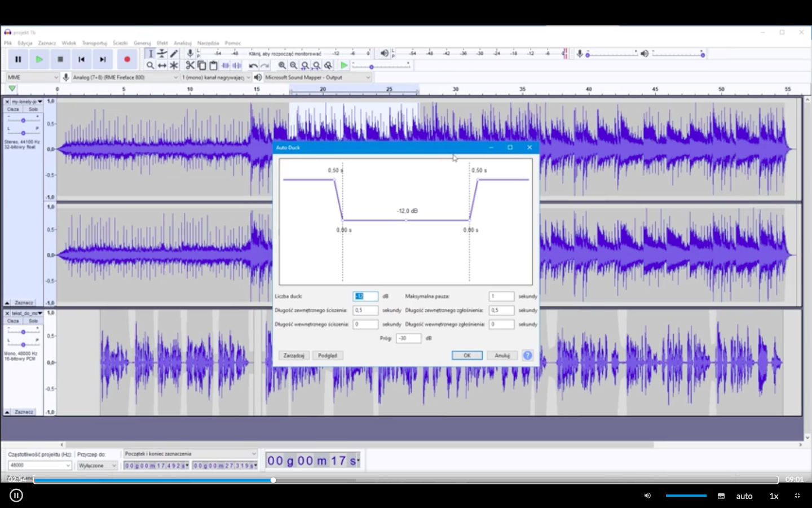Click the Fit selection to width icon
This screenshot has width=812, height=508.
(305, 65)
